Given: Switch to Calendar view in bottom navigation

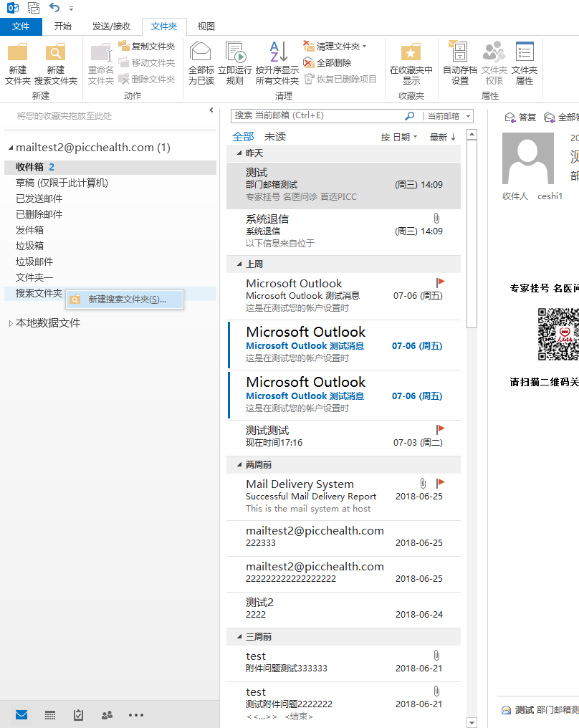Looking at the screenshot, I should coord(50,714).
